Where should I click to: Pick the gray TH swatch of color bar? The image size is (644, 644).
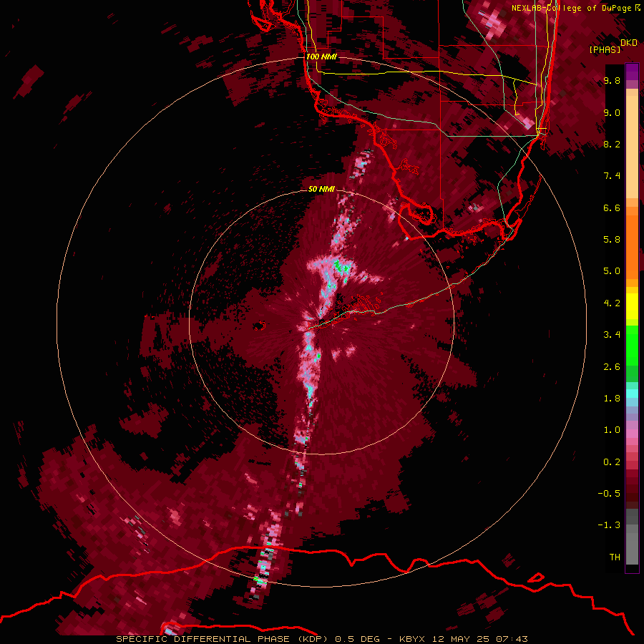pyautogui.click(x=632, y=550)
